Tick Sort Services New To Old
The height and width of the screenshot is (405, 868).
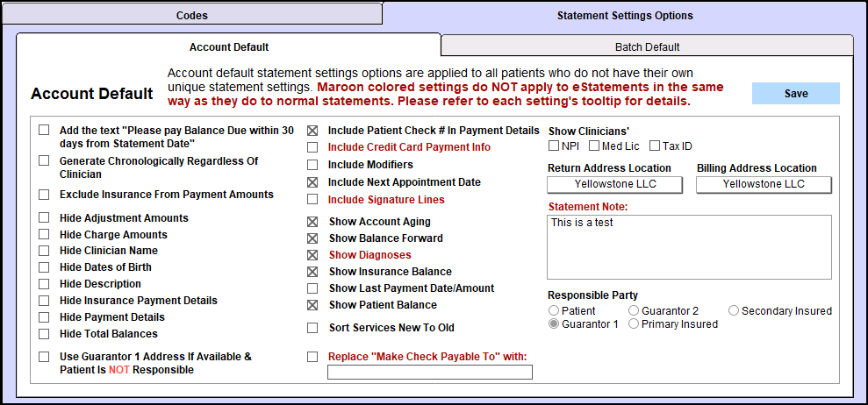[x=312, y=328]
